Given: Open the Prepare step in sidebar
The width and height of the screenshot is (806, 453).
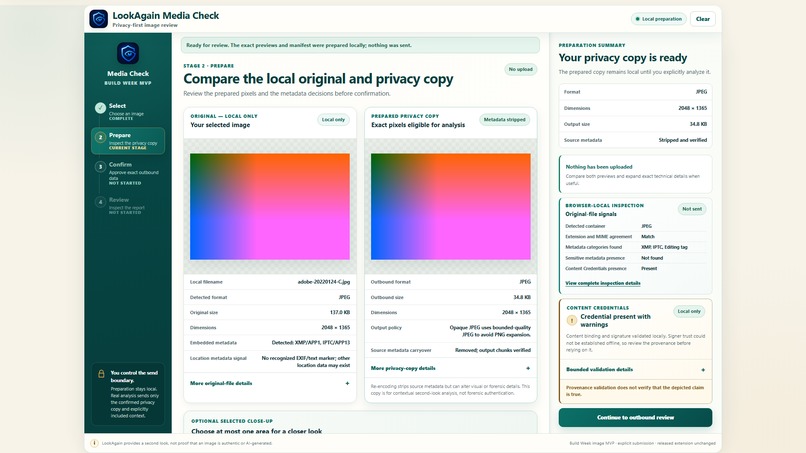Looking at the screenshot, I should (128, 141).
